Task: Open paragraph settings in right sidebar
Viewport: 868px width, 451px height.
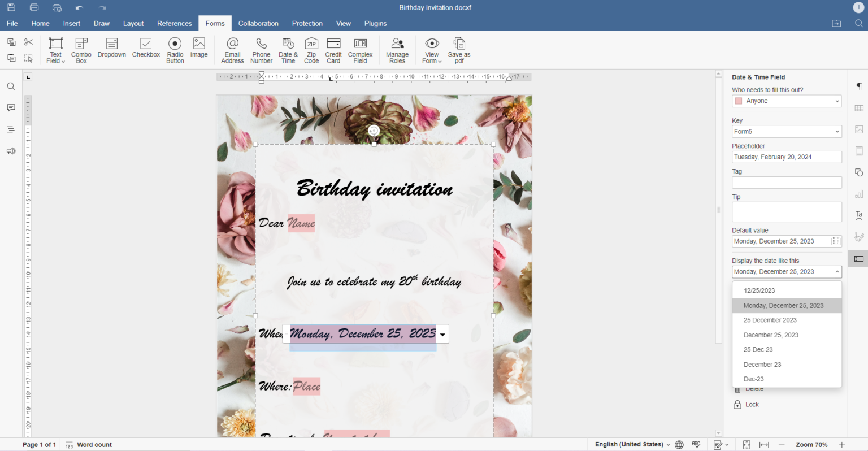Action: (858, 86)
